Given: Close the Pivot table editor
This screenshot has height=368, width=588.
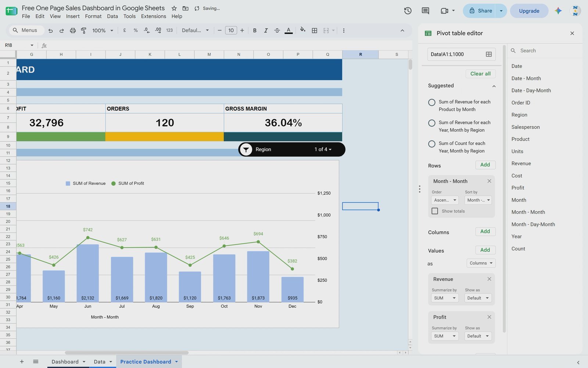Looking at the screenshot, I should tap(572, 33).
